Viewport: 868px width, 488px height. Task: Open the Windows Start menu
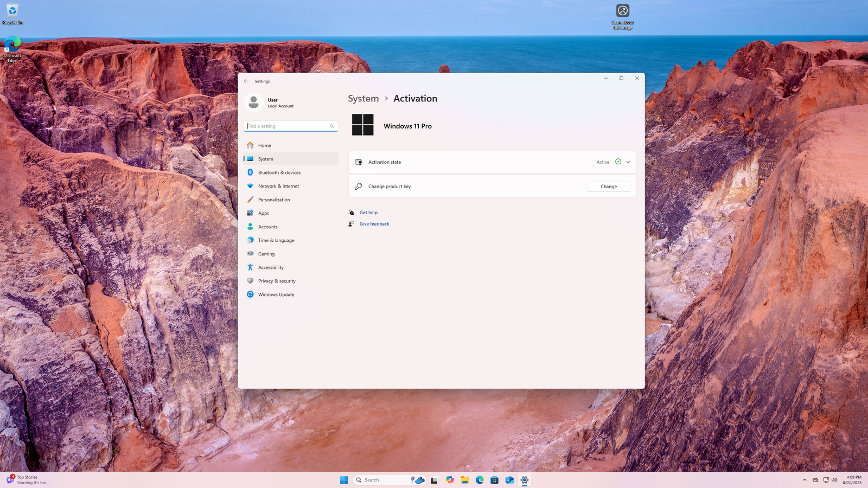[x=344, y=480]
